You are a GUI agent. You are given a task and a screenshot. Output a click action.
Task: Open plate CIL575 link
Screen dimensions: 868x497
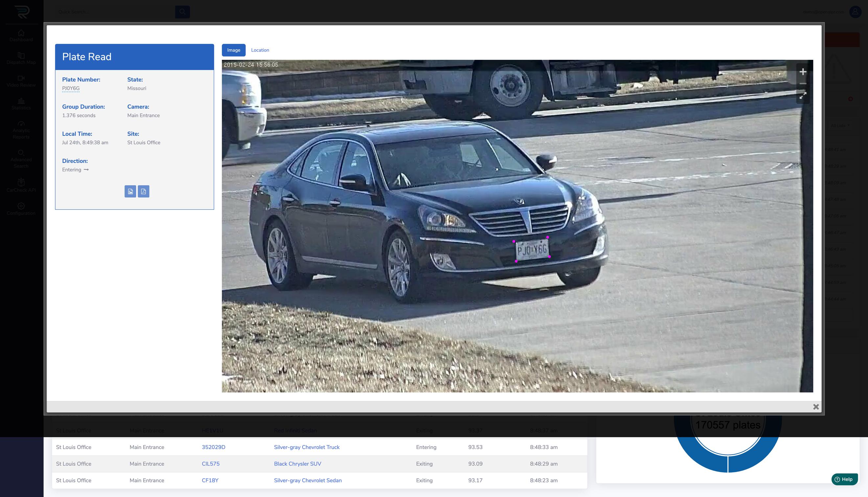pos(211,464)
